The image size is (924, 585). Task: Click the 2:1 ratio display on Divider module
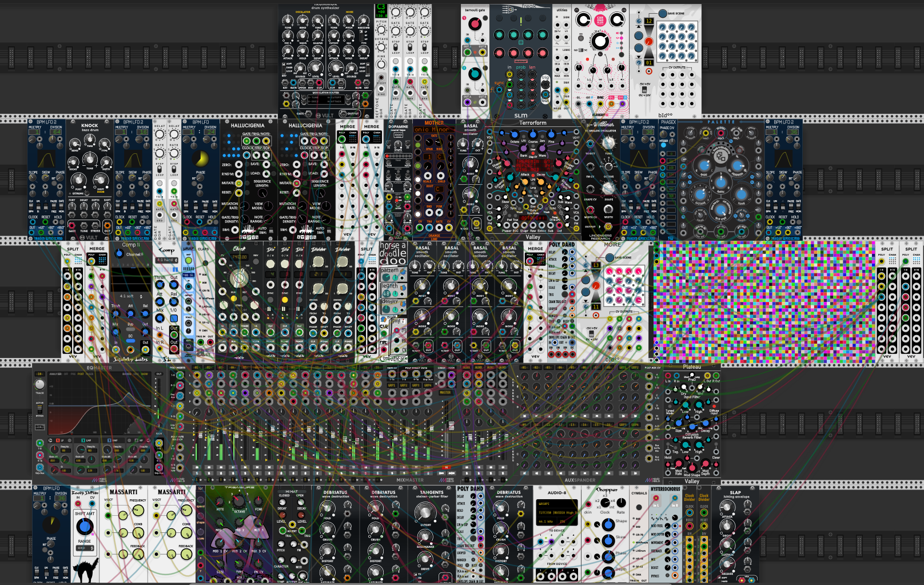[318, 273]
